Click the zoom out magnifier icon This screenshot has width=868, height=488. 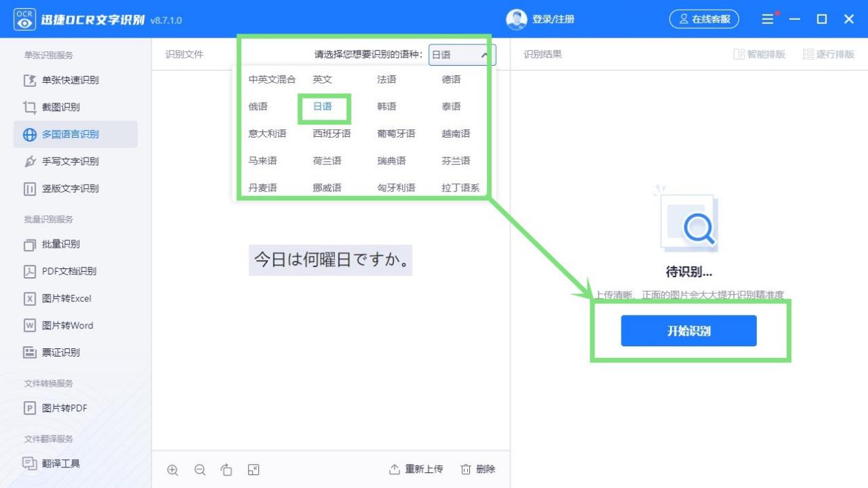(200, 470)
